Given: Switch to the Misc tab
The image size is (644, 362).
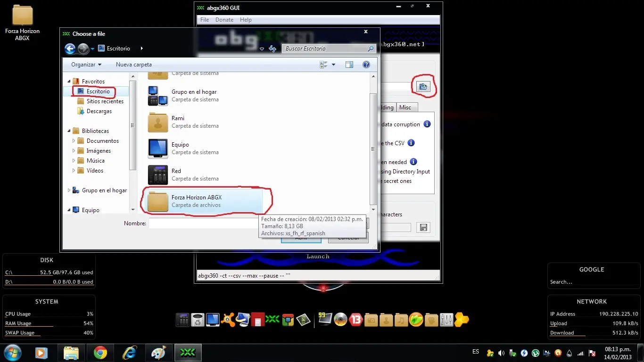Looking at the screenshot, I should point(405,107).
